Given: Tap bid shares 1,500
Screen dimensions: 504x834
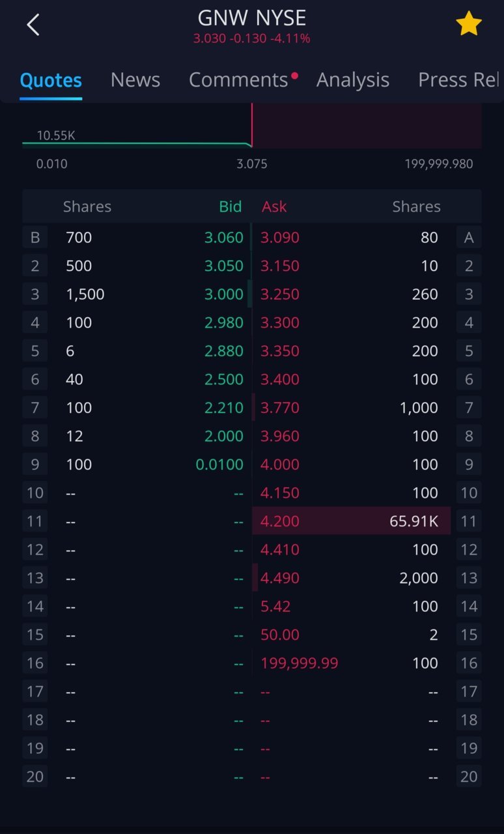Looking at the screenshot, I should [x=85, y=295].
